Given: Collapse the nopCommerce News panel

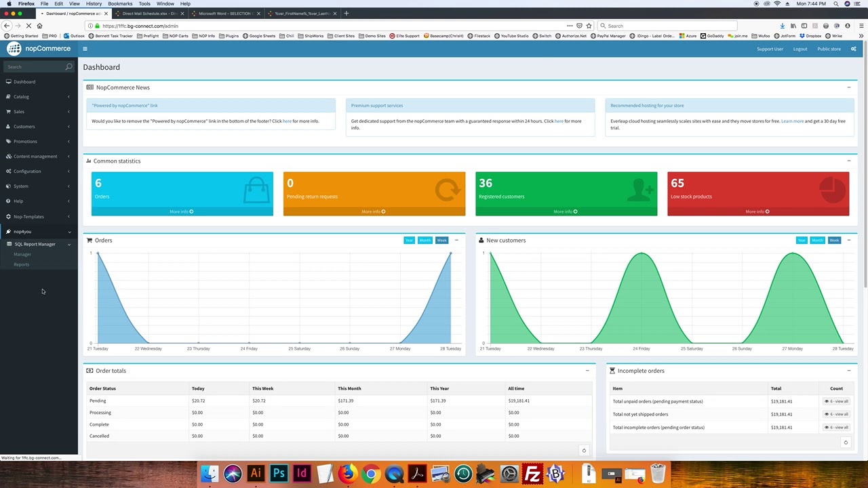Looking at the screenshot, I should point(848,87).
